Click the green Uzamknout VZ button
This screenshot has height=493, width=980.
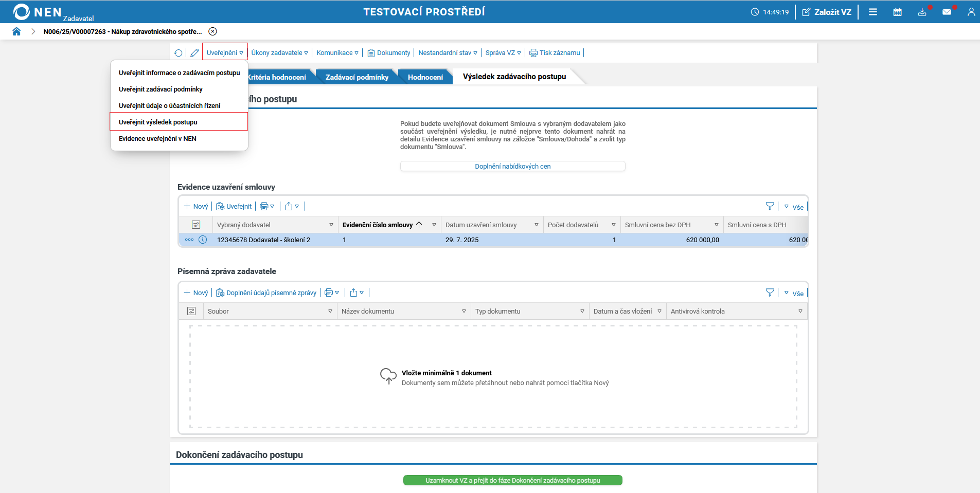(512, 480)
